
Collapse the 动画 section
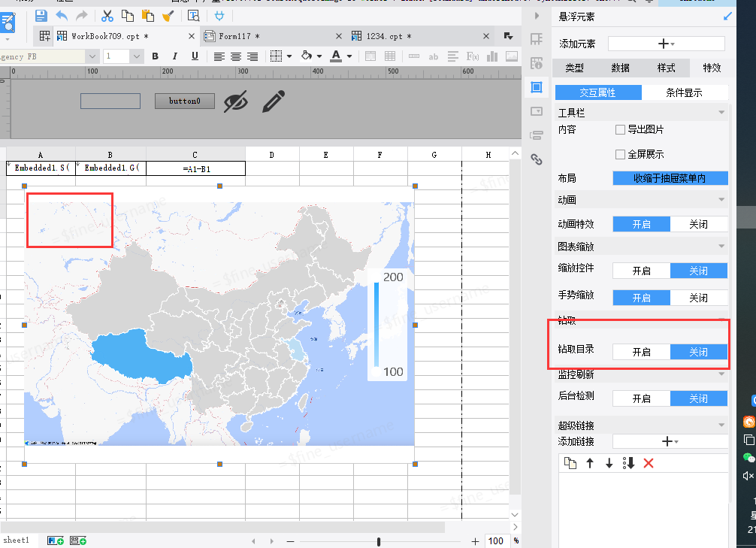point(721,200)
